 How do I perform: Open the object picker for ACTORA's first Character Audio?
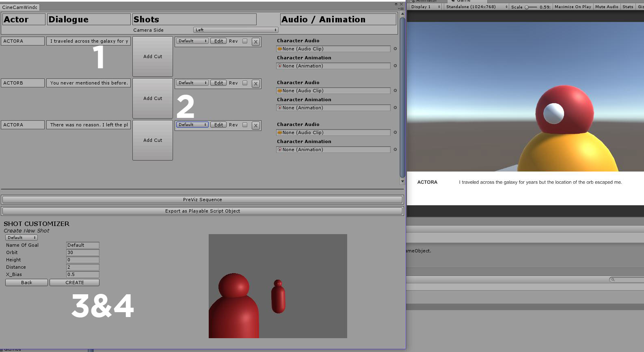click(395, 49)
